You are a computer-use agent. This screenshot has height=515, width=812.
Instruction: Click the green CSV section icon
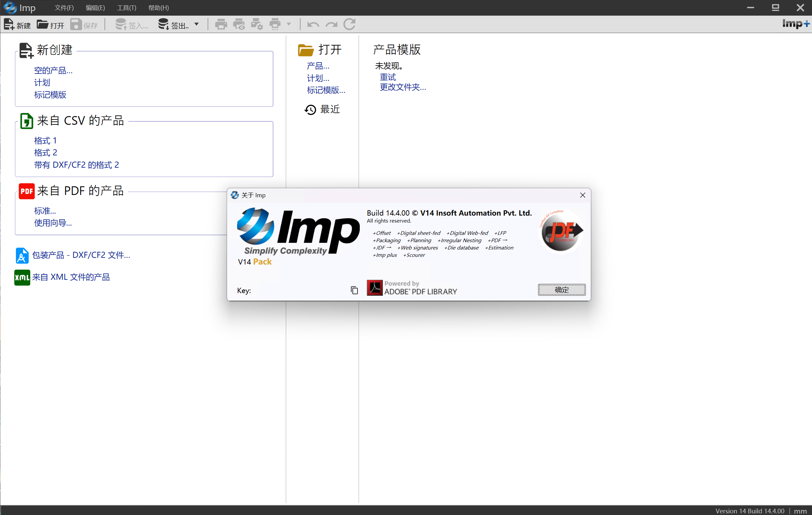click(x=27, y=121)
